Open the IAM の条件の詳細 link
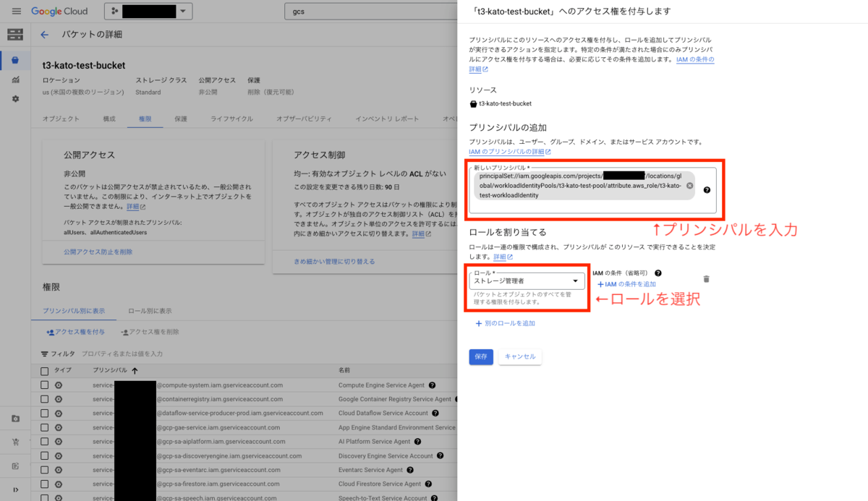Screen dimensions: 868x501 591,64
